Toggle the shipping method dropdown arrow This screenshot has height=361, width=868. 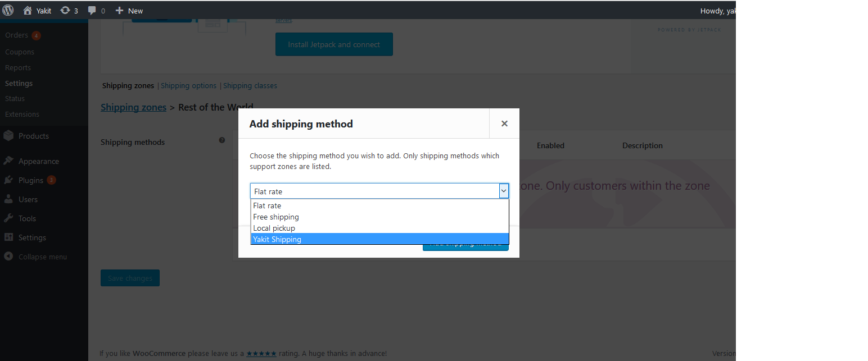[504, 191]
